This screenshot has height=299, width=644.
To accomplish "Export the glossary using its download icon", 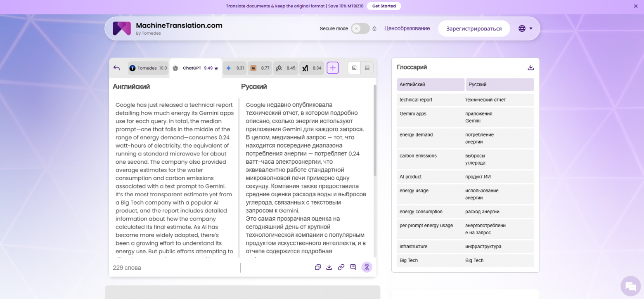I will tap(530, 67).
